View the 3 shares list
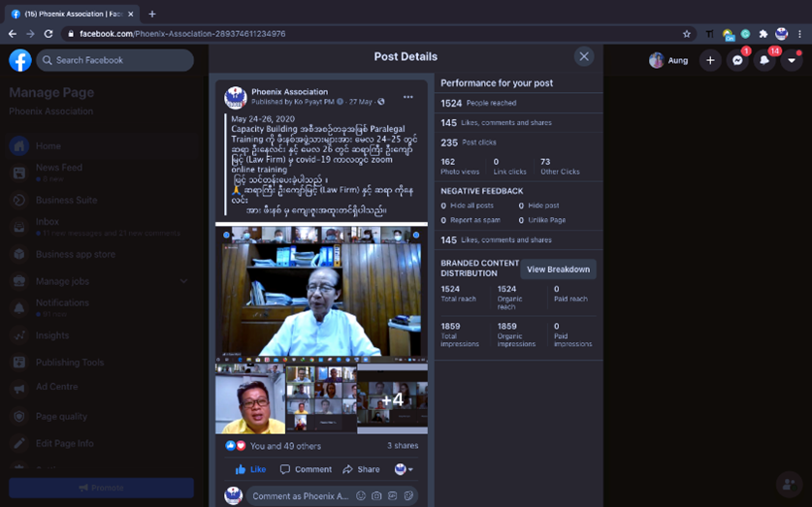The width and height of the screenshot is (812, 507). point(403,445)
